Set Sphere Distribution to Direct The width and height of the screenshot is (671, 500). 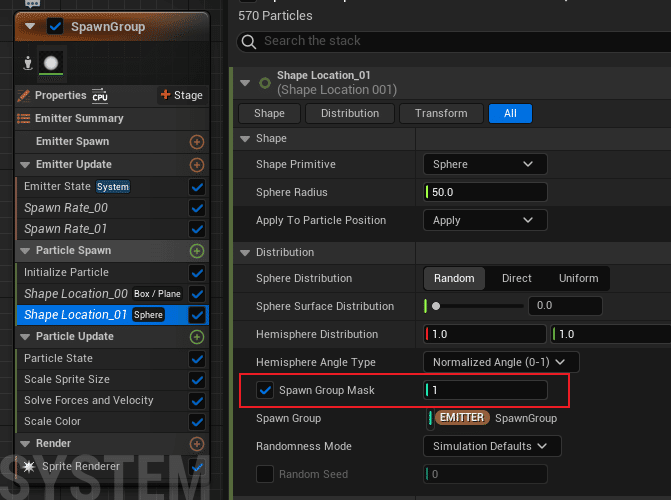click(x=517, y=278)
